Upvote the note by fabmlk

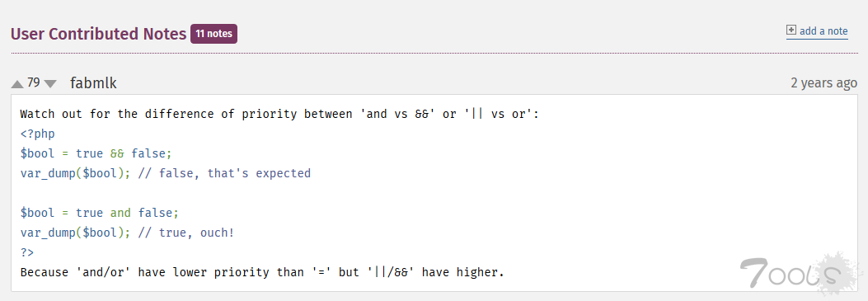pos(17,84)
